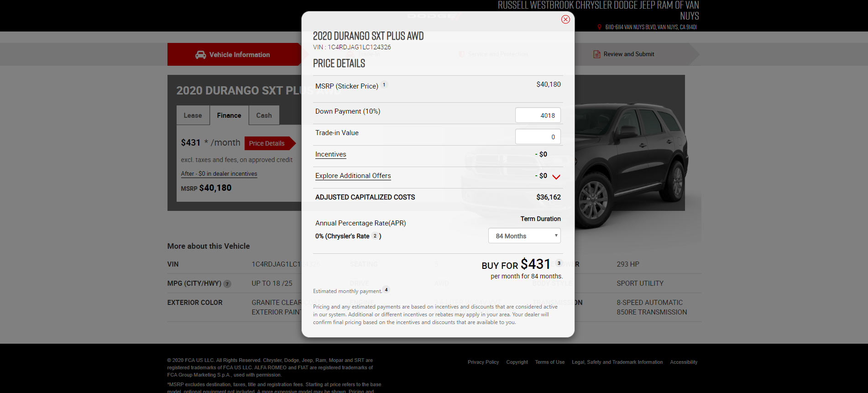Image resolution: width=868 pixels, height=393 pixels.
Task: Close the Price Details popup
Action: click(x=565, y=19)
